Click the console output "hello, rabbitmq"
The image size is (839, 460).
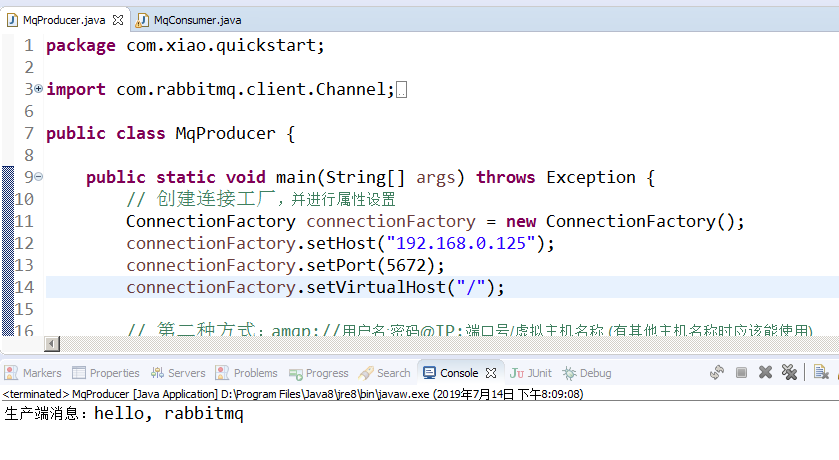tap(169, 413)
